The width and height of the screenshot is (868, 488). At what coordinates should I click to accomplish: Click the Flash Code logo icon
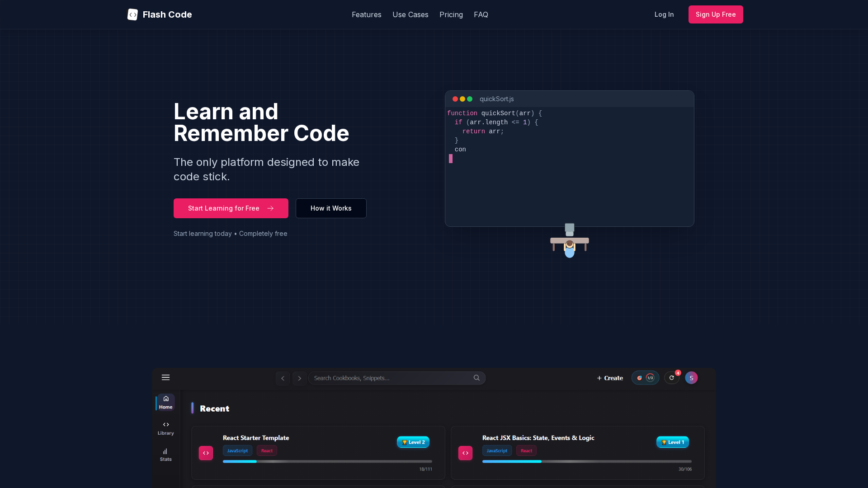pos(132,14)
